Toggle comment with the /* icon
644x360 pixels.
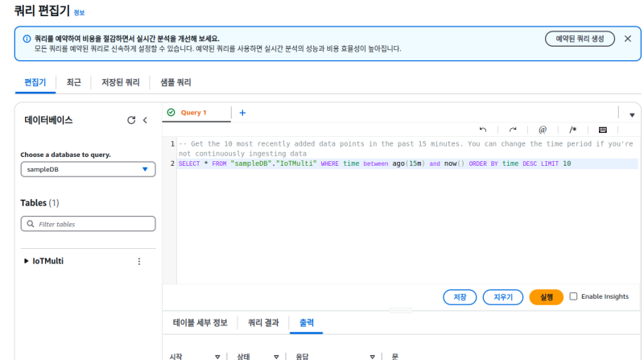[x=572, y=130]
